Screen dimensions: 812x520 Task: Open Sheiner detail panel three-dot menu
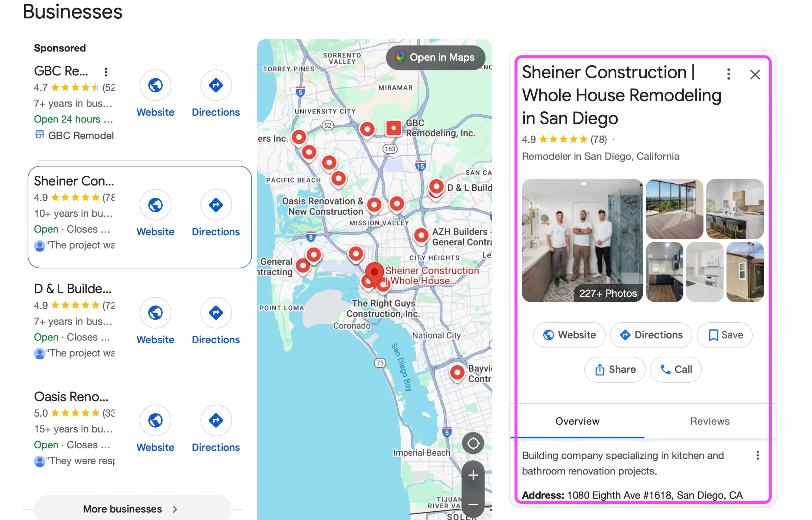(x=728, y=74)
